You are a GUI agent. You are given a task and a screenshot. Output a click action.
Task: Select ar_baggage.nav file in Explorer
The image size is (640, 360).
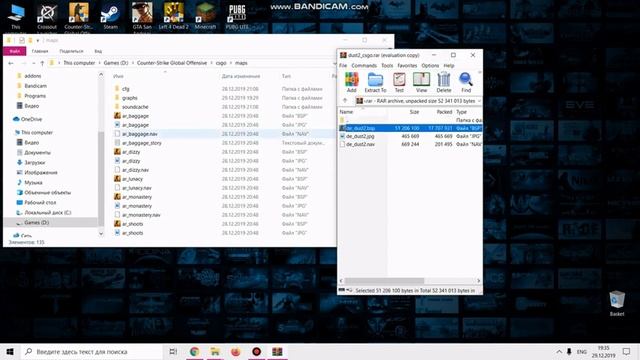coord(139,134)
